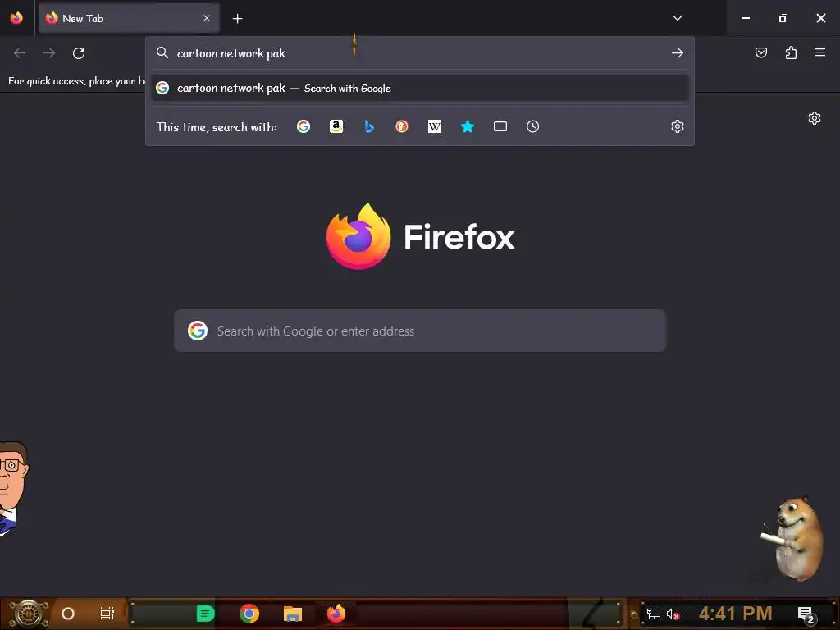The height and width of the screenshot is (630, 840).
Task: Click the Go arrow in address bar
Action: (x=677, y=53)
